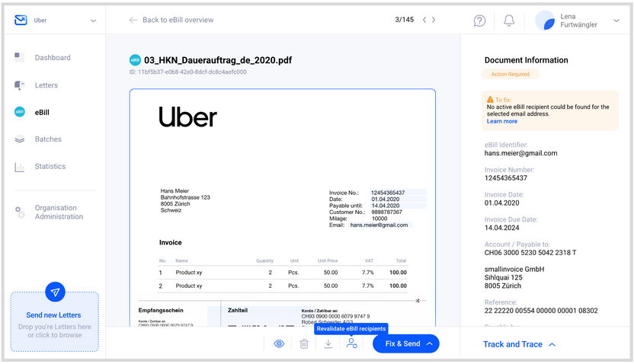Viewport: 634px width, 364px height.
Task: Click the Dashboard grid icon
Action: click(x=19, y=57)
